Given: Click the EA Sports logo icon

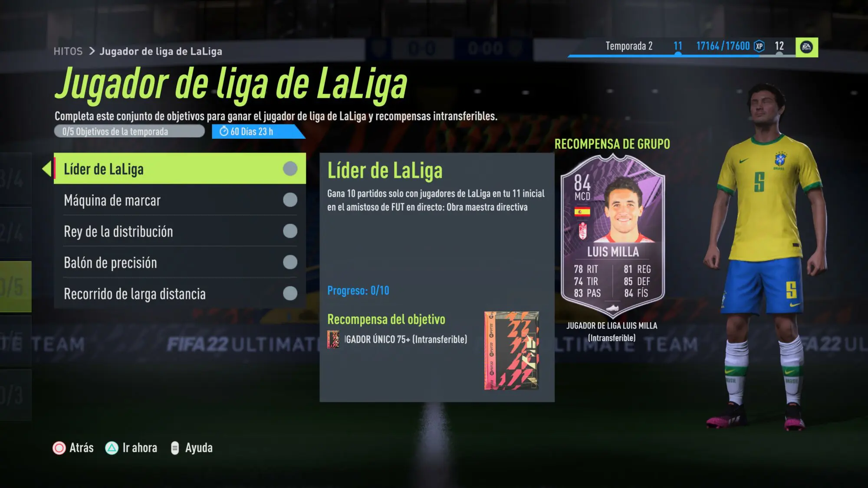Looking at the screenshot, I should [806, 47].
